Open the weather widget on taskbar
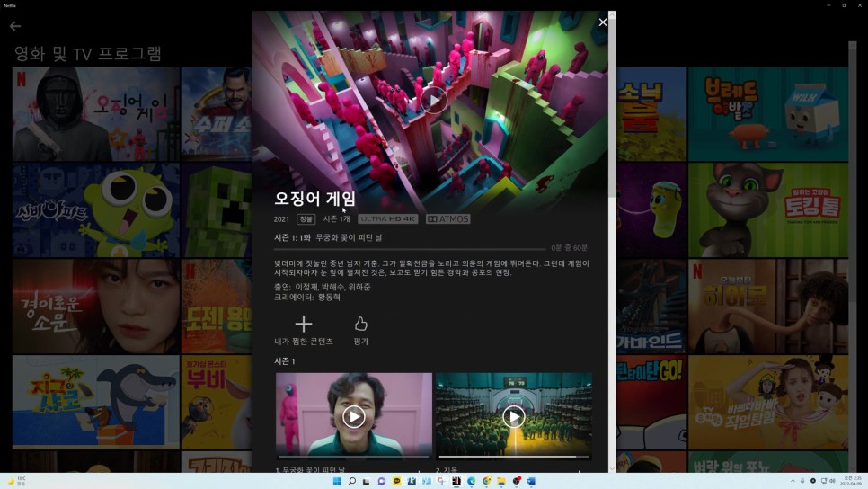This screenshot has height=489, width=868. click(16, 481)
